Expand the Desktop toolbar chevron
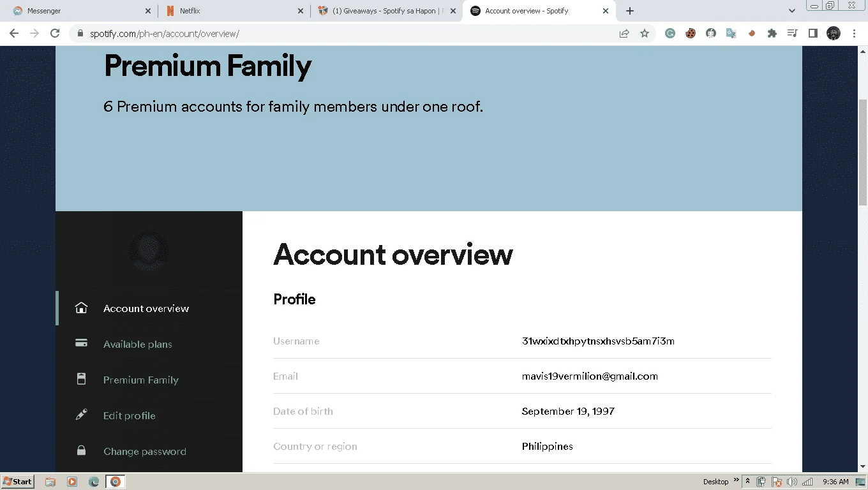This screenshot has width=868, height=490. (x=736, y=480)
